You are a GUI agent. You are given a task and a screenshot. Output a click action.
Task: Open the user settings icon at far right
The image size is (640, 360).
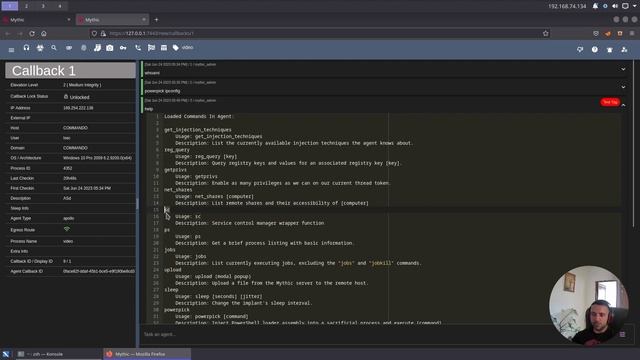(624, 49)
